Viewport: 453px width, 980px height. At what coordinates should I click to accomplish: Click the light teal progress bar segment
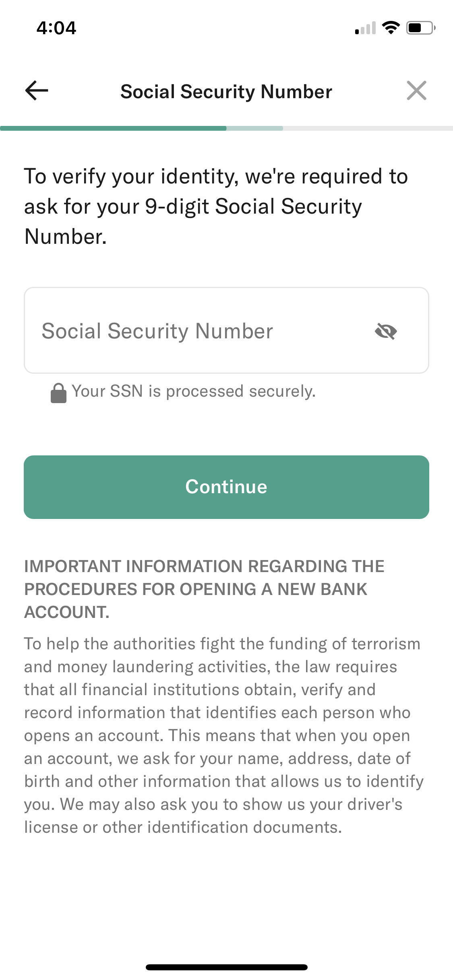(x=254, y=128)
